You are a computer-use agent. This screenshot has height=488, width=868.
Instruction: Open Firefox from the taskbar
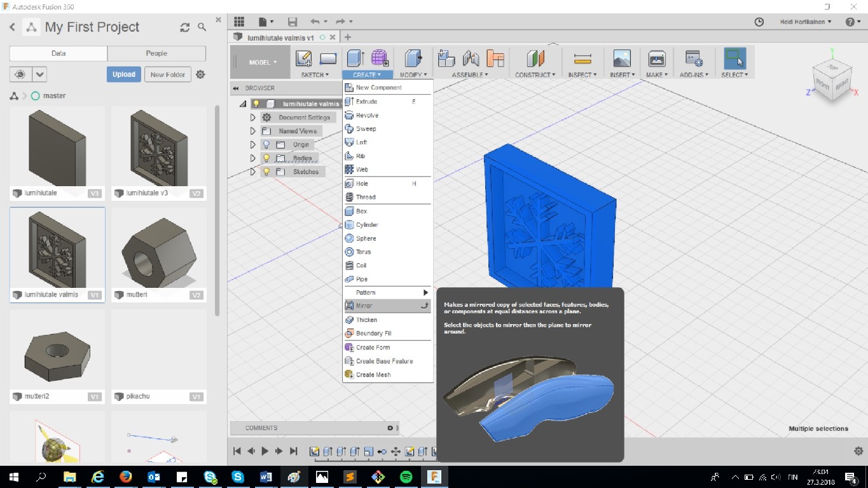coord(125,476)
